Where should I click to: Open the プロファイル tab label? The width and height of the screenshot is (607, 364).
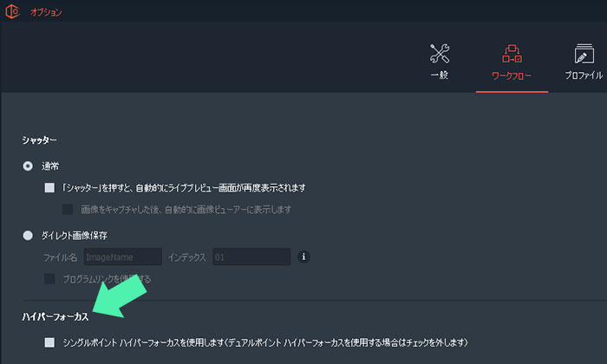click(584, 75)
